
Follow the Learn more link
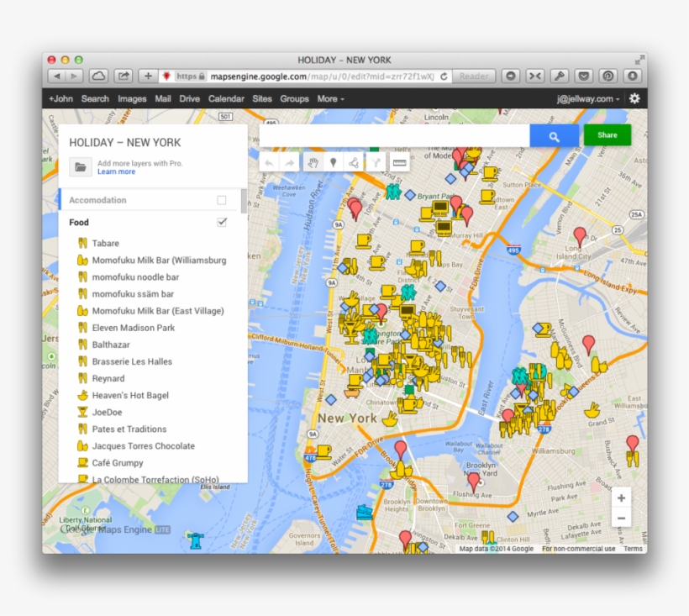117,171
